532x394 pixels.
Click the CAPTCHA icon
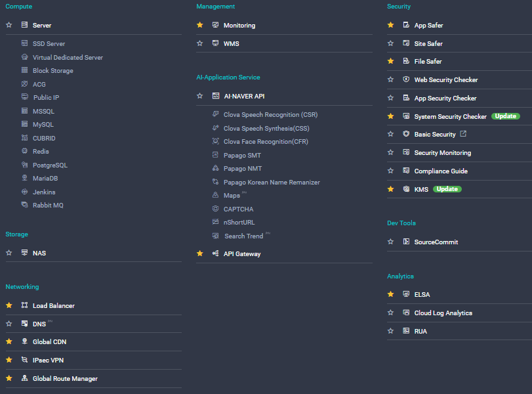(x=215, y=209)
